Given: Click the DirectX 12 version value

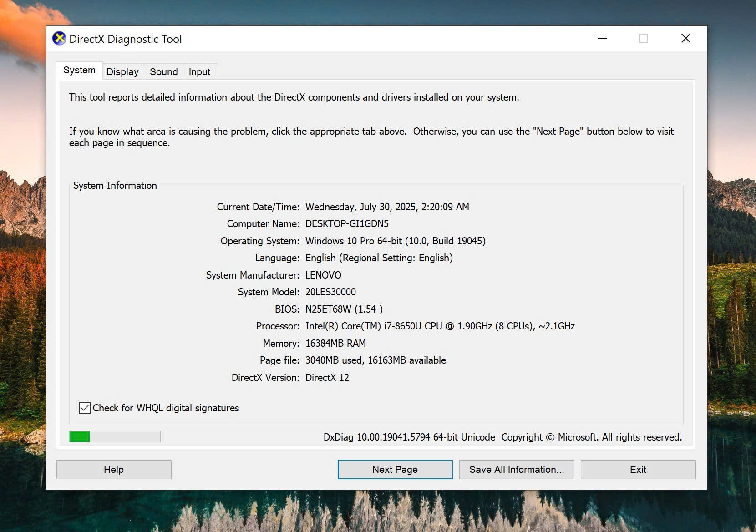Looking at the screenshot, I should [x=327, y=378].
